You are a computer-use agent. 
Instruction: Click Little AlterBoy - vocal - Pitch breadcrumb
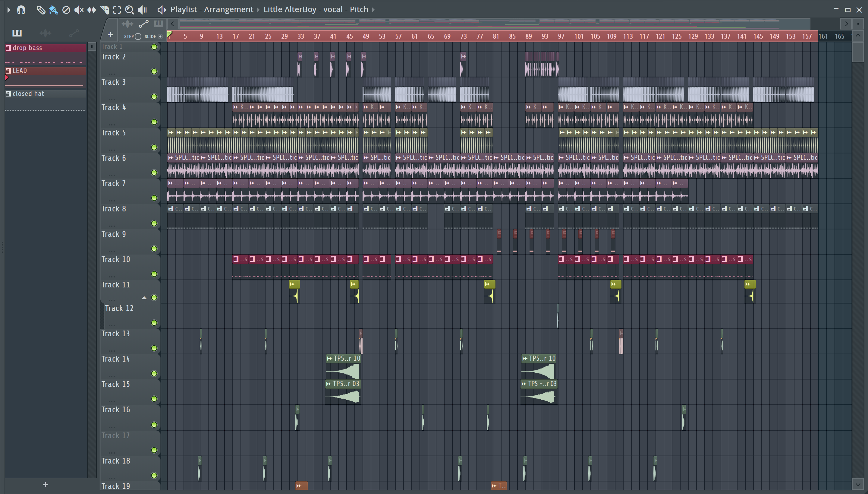(316, 10)
